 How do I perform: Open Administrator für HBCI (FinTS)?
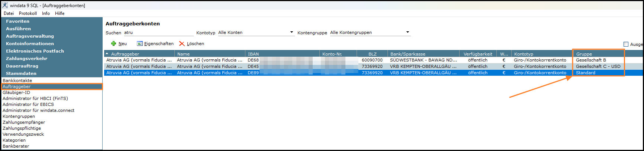pos(52,98)
